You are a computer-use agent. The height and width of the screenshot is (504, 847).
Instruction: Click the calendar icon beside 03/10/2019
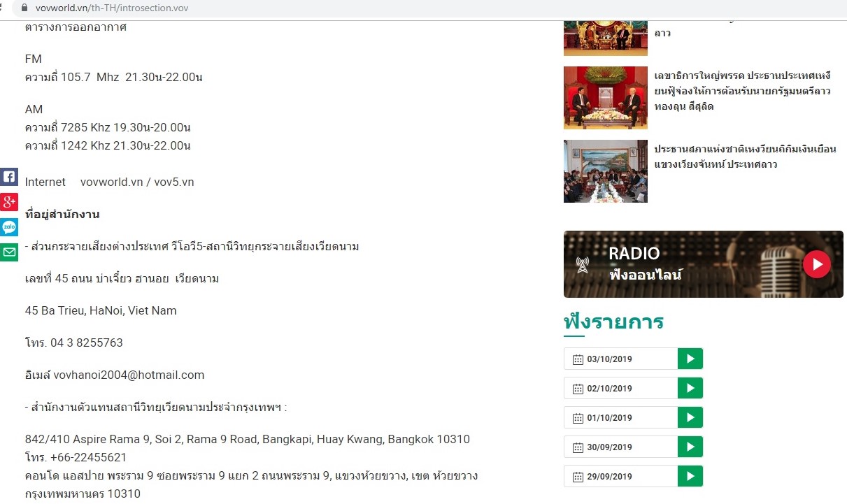(578, 359)
